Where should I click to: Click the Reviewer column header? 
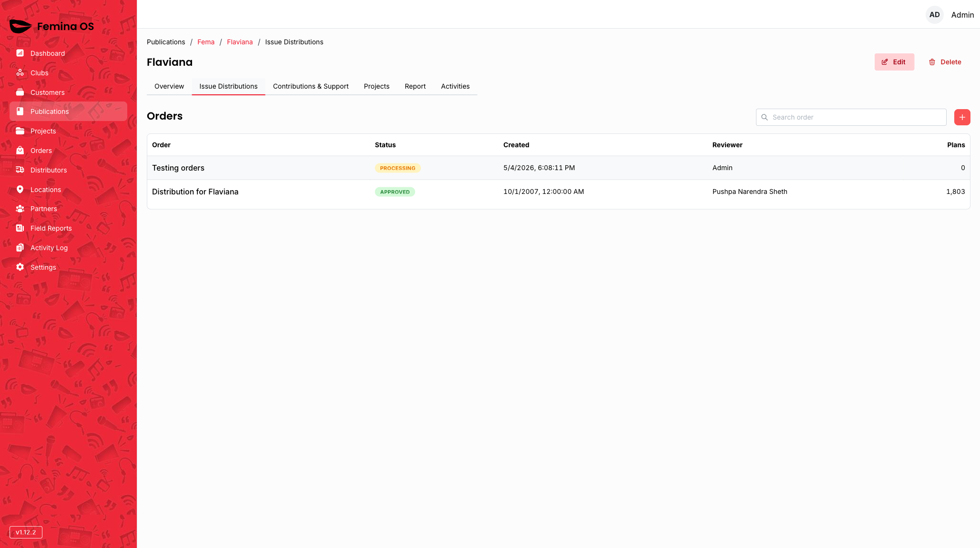[727, 145]
